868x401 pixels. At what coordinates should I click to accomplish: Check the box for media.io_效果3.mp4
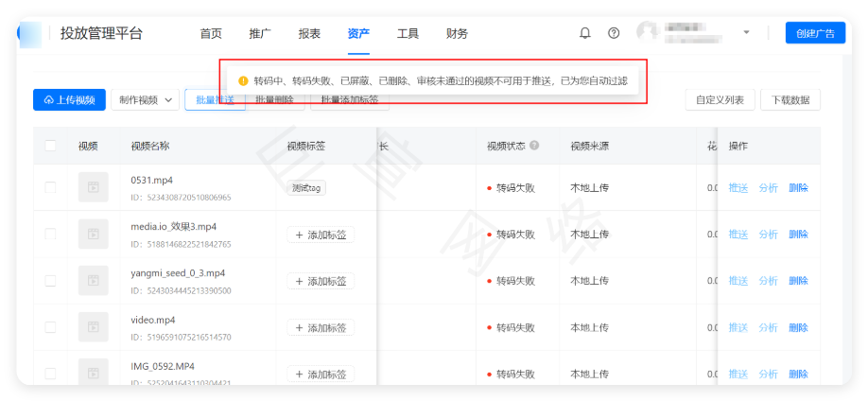[50, 235]
